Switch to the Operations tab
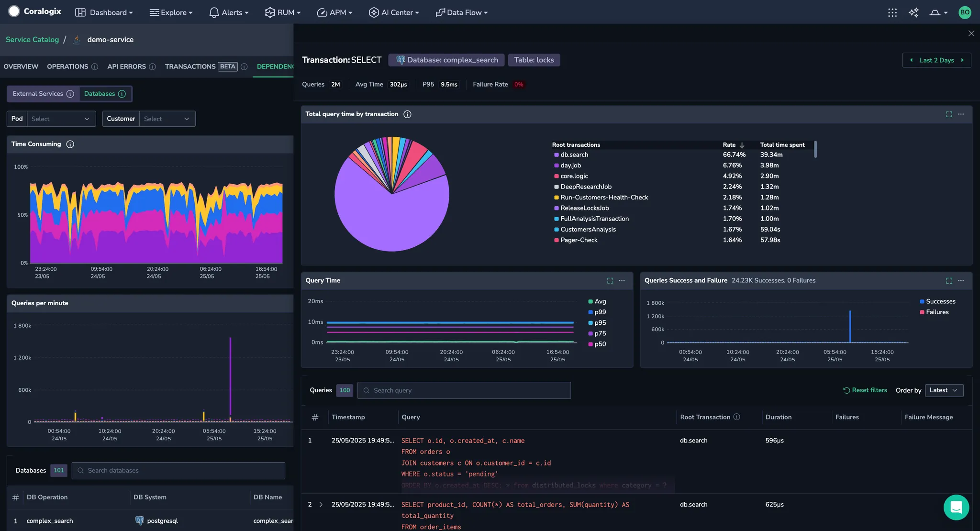This screenshot has height=531, width=980. [67, 66]
